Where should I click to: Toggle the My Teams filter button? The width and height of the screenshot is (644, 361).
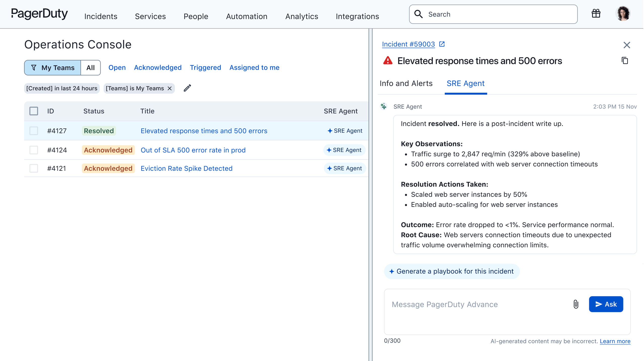pyautogui.click(x=53, y=68)
